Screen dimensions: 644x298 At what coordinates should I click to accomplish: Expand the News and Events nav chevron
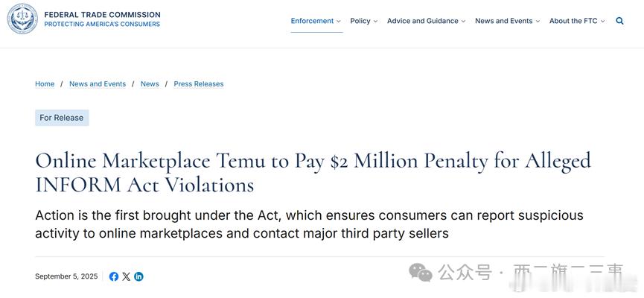538,22
